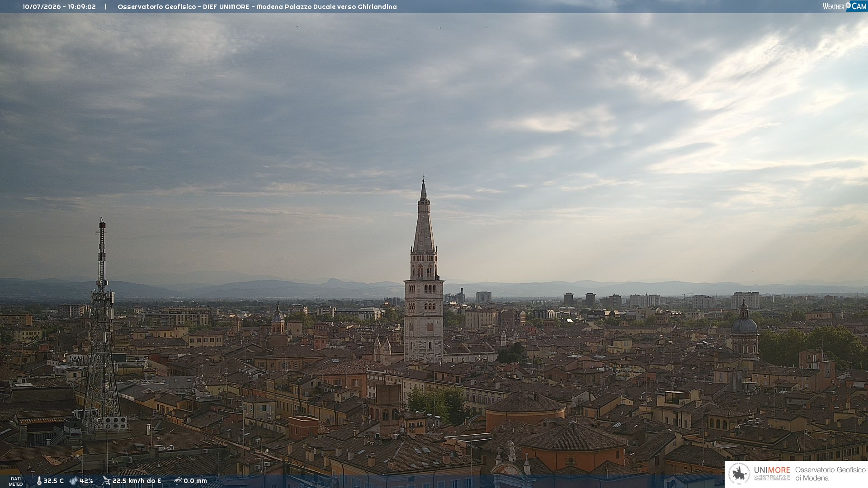Click the 32.5 C temperature value
This screenshot has width=868, height=488.
(x=54, y=481)
